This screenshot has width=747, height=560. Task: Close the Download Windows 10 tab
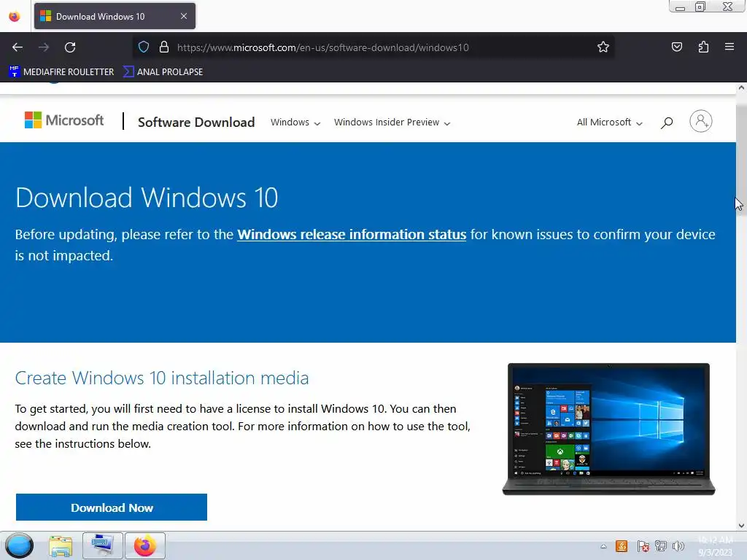tap(184, 16)
